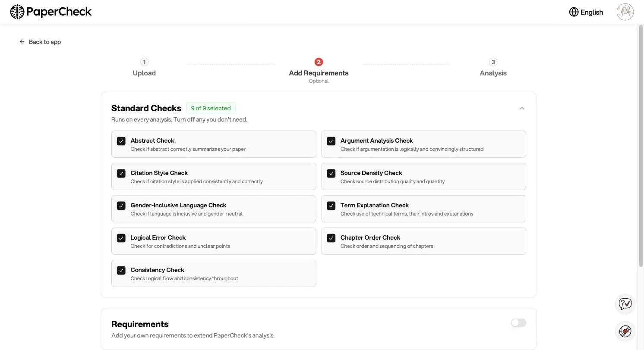Go to the Upload step label

pos(144,73)
